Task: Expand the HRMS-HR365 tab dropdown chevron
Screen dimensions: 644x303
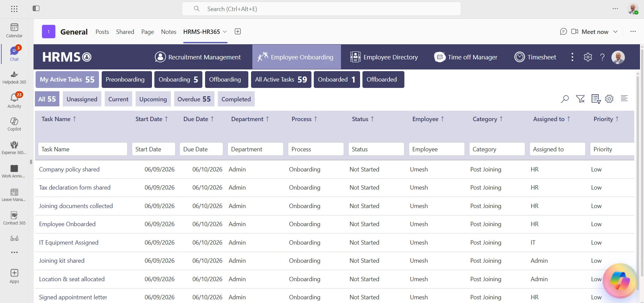Action: (x=225, y=32)
